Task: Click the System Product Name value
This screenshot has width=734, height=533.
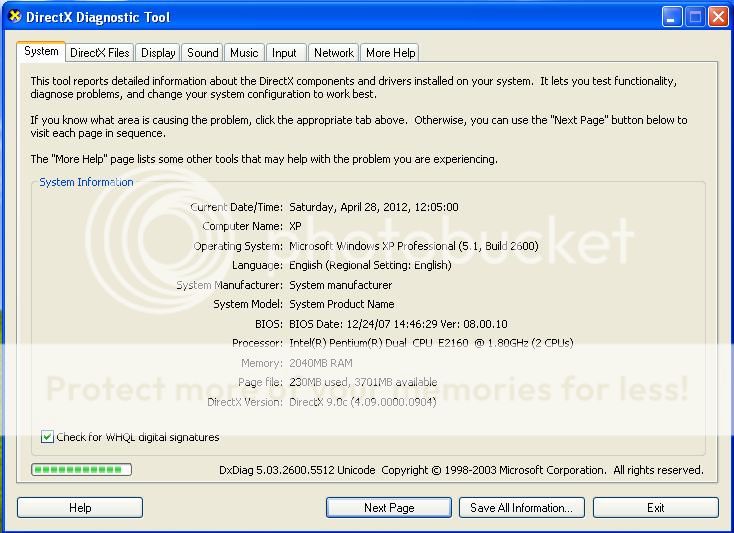Action: click(x=342, y=304)
